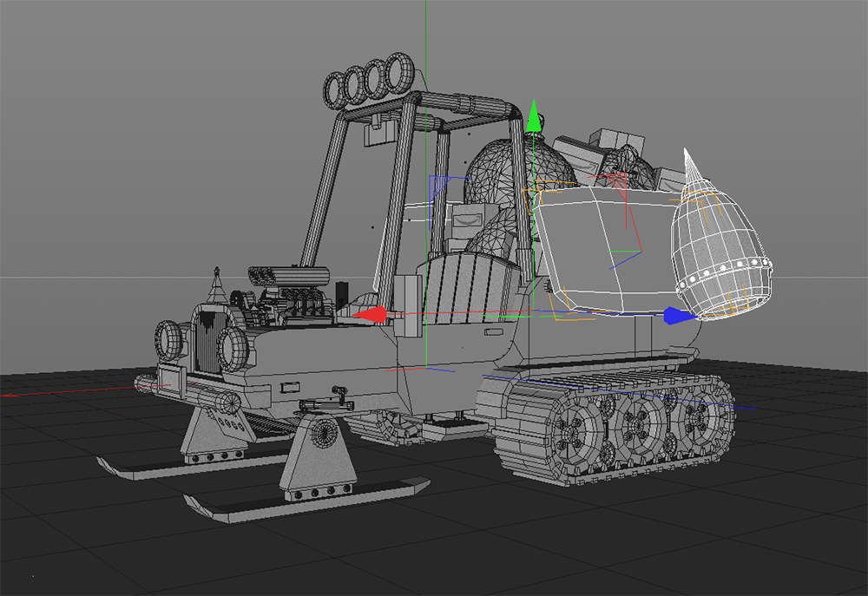Click the blue Z-axis gizmo arrow

(681, 316)
